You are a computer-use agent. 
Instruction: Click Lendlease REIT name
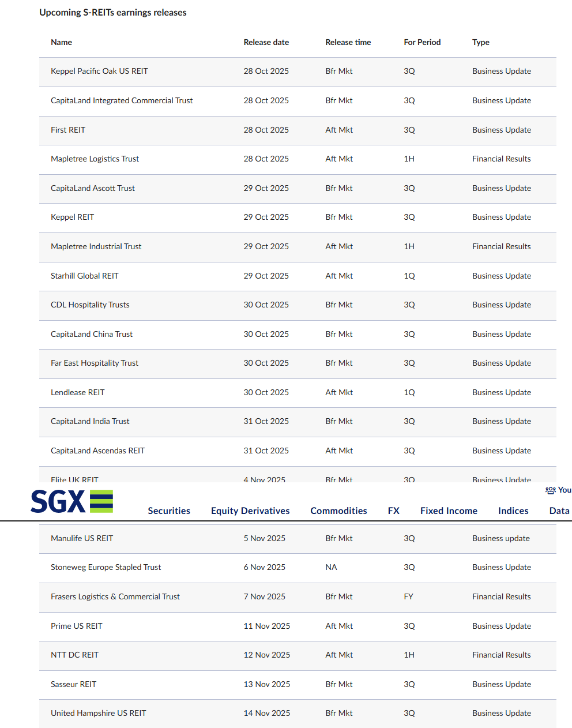point(78,392)
